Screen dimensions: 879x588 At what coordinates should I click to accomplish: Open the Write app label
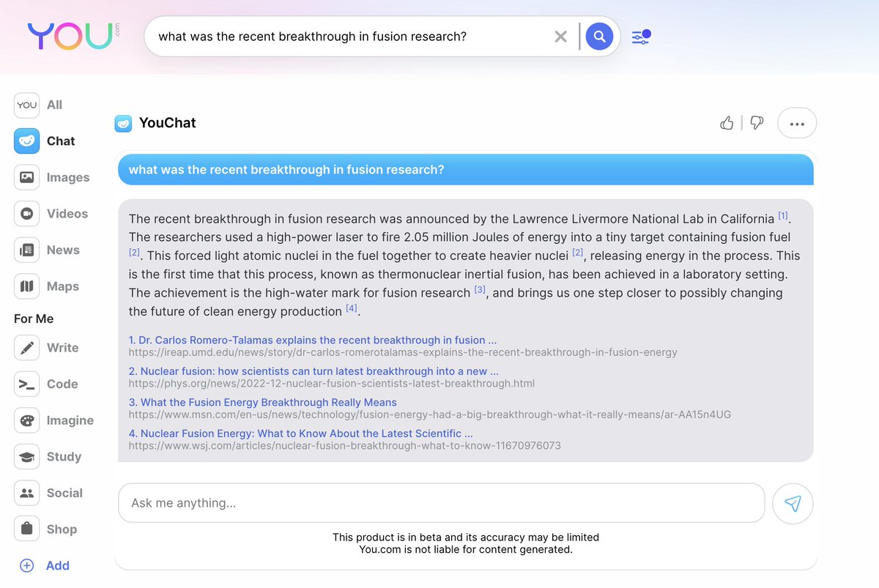(x=62, y=348)
